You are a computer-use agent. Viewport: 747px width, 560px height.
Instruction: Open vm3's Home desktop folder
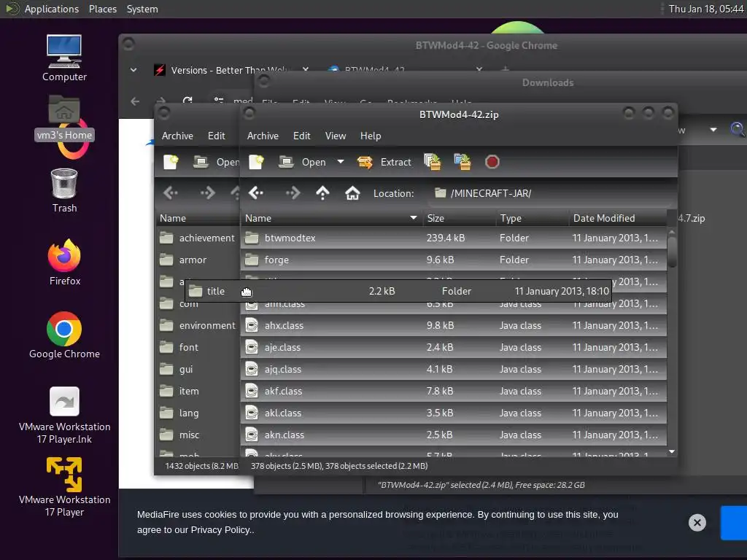(64, 118)
